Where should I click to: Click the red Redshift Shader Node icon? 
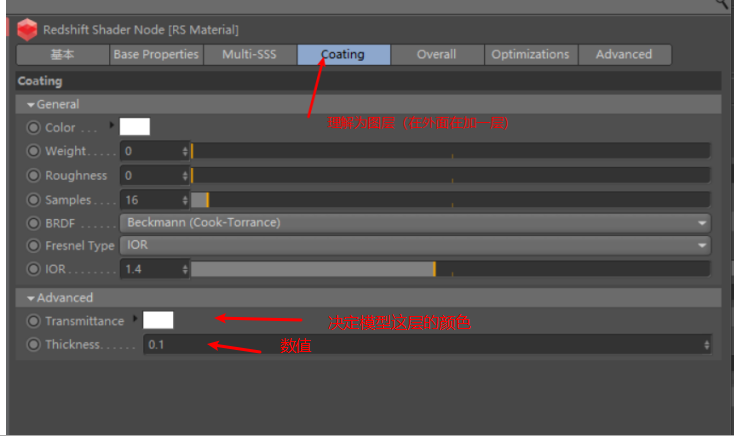click(x=27, y=29)
